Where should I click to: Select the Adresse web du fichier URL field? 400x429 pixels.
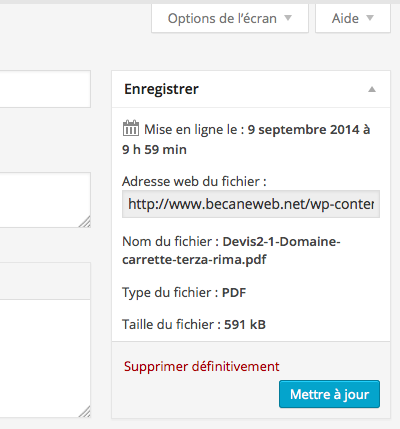tap(251, 204)
